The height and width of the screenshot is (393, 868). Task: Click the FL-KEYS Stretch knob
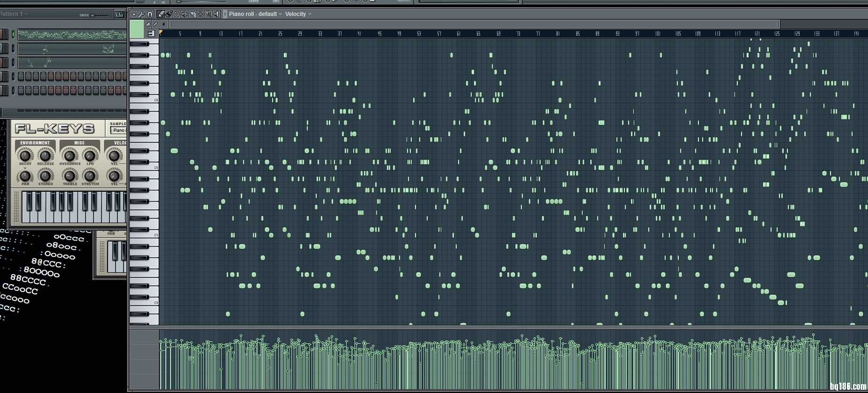click(90, 175)
